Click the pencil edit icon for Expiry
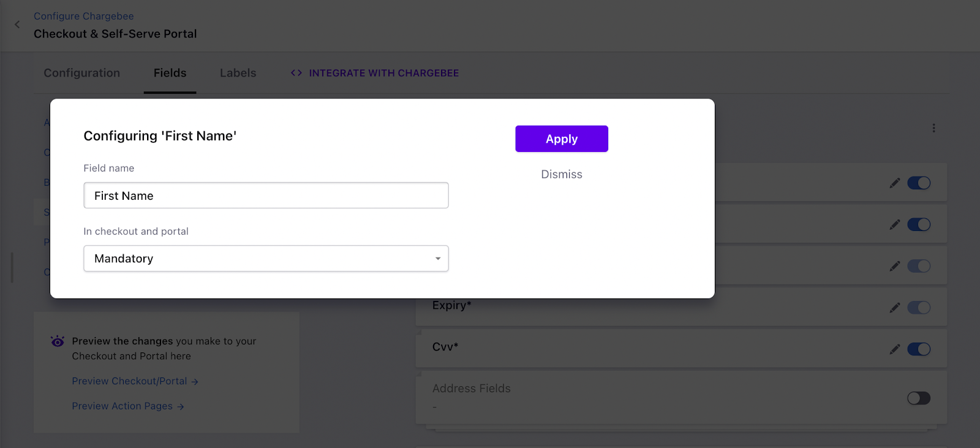The image size is (980, 448). 895,308
